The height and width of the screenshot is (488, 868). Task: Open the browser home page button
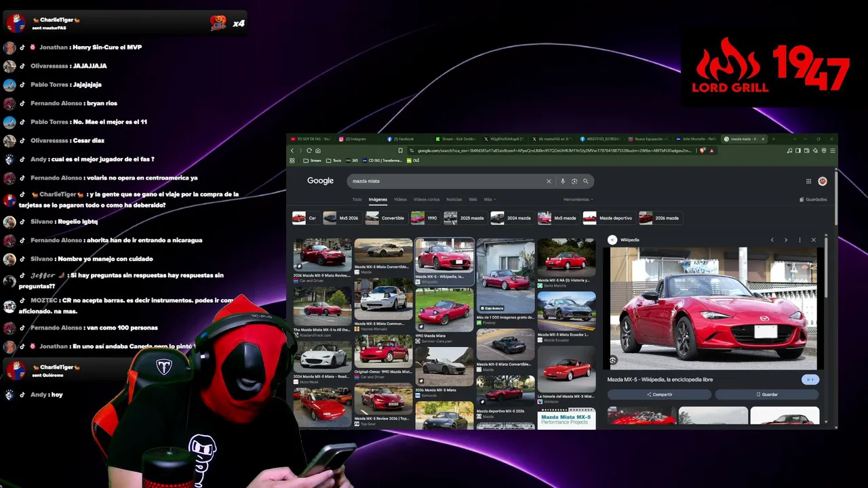pos(317,150)
